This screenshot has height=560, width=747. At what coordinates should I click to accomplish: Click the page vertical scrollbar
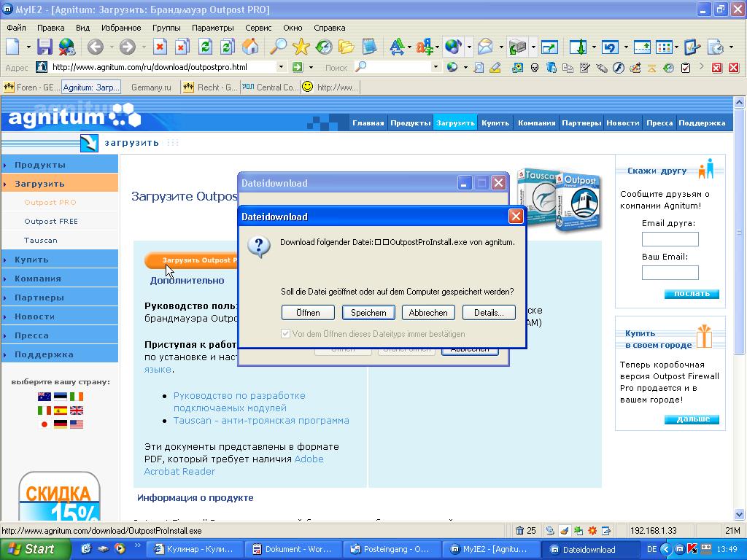739,308
